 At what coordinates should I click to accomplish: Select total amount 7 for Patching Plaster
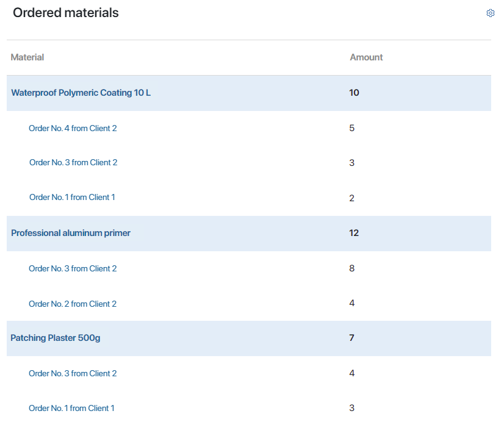(351, 338)
